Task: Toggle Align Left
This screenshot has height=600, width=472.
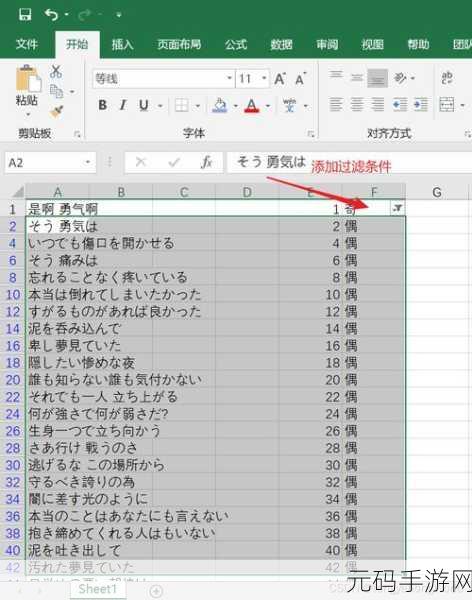Action: point(336,104)
